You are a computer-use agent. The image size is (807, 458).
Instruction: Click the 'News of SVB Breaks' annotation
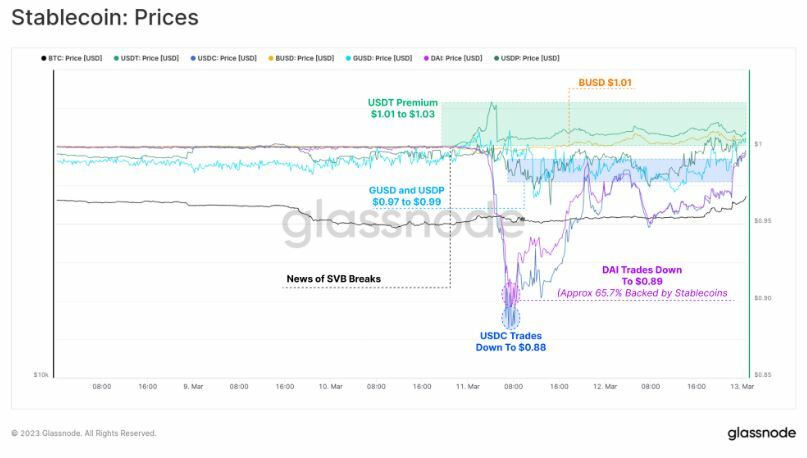click(333, 278)
